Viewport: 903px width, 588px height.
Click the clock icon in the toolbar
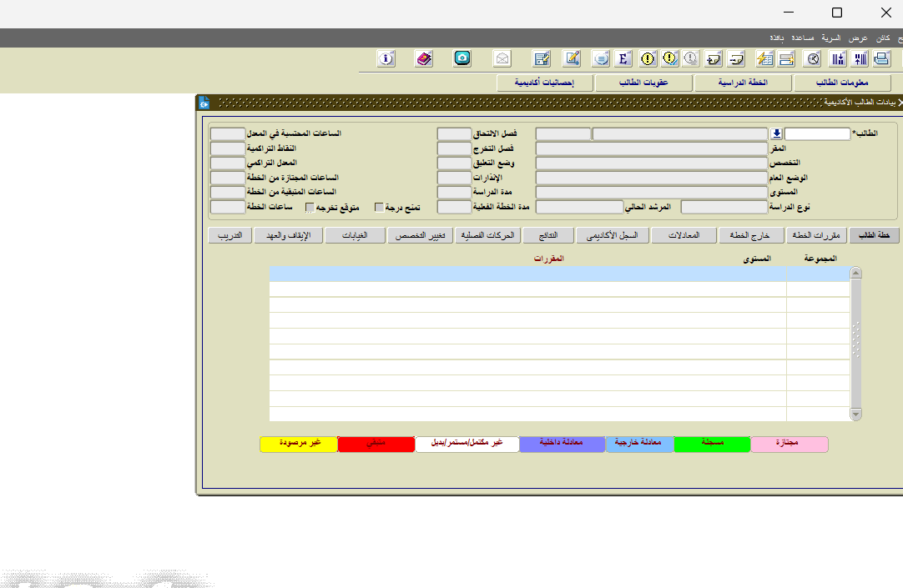(813, 58)
